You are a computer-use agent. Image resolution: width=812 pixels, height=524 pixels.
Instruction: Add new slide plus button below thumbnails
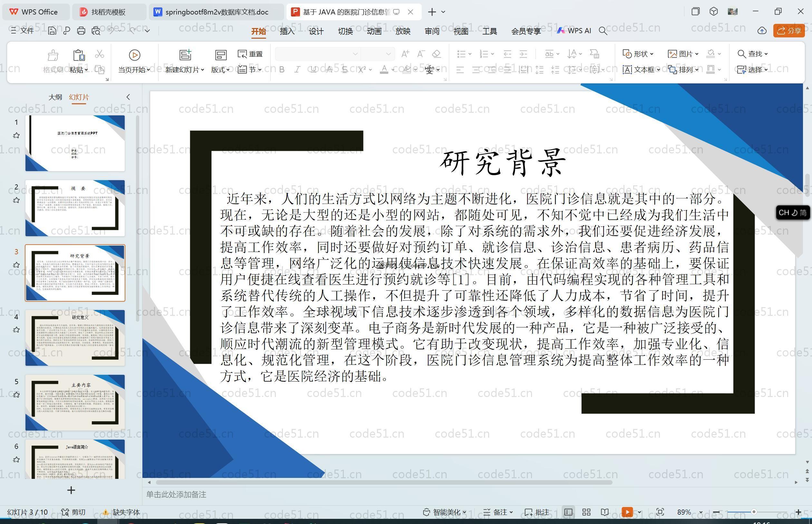click(71, 490)
